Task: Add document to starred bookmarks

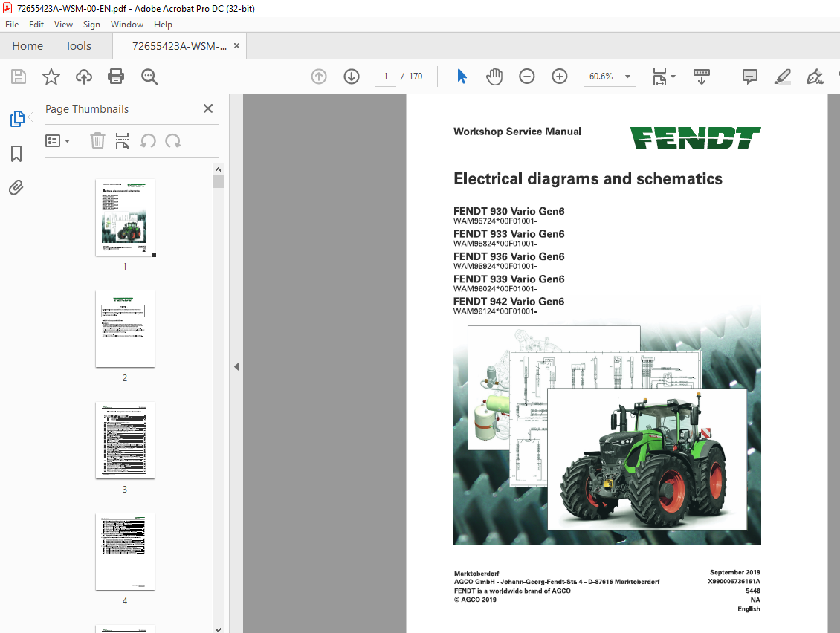Action: click(51, 77)
